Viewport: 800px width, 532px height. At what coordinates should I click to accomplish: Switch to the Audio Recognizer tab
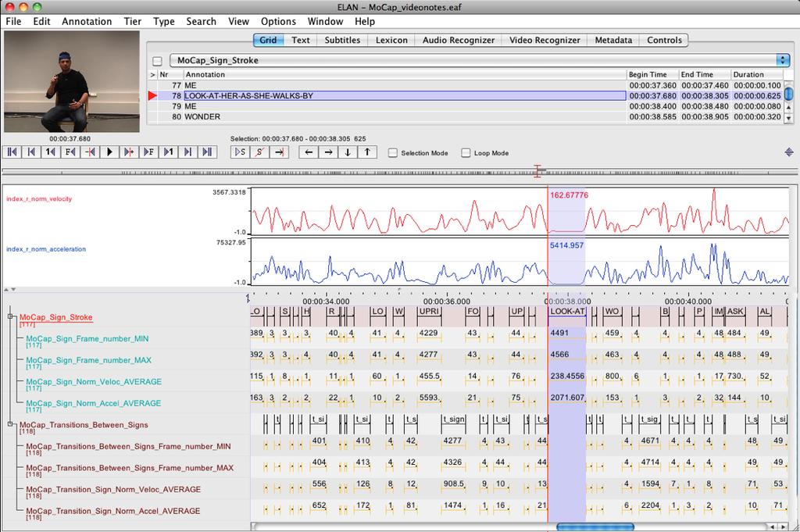coord(459,41)
